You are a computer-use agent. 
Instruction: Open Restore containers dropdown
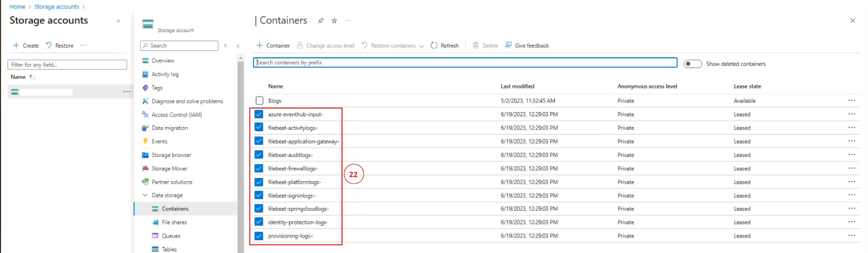(x=393, y=46)
